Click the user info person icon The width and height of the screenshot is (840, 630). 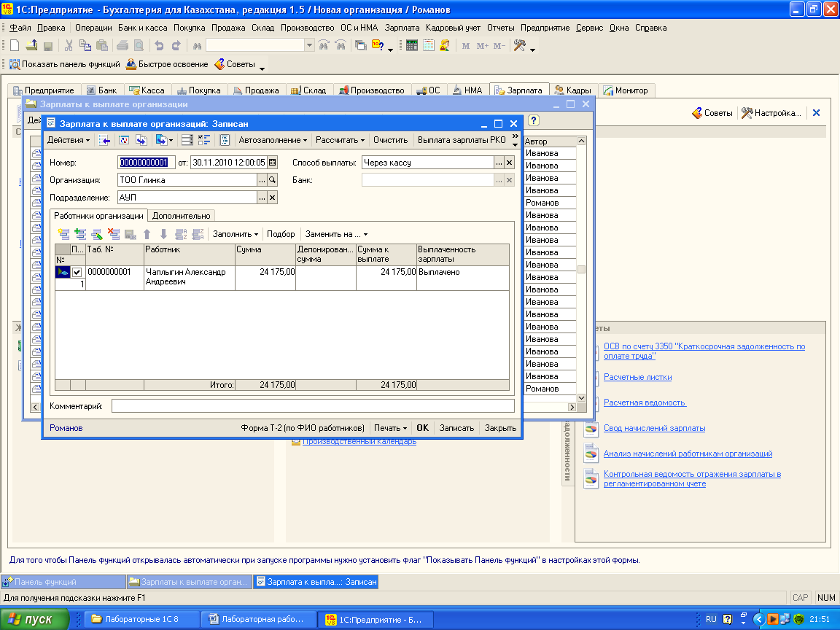[x=445, y=45]
